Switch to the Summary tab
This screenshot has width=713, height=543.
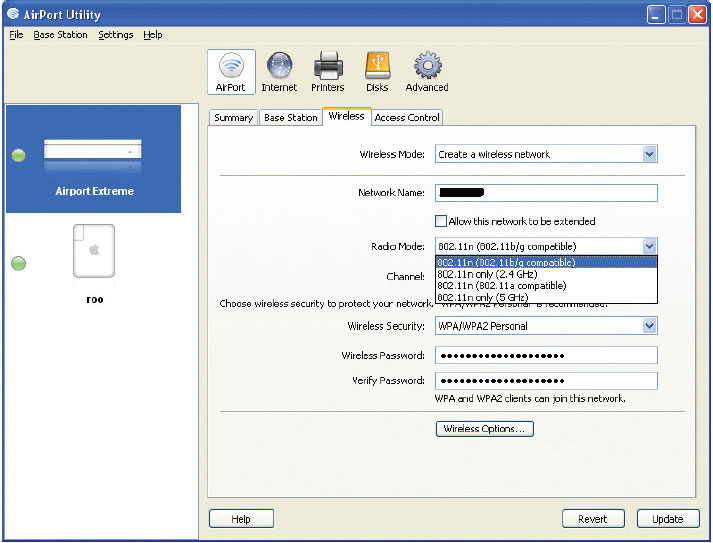233,118
